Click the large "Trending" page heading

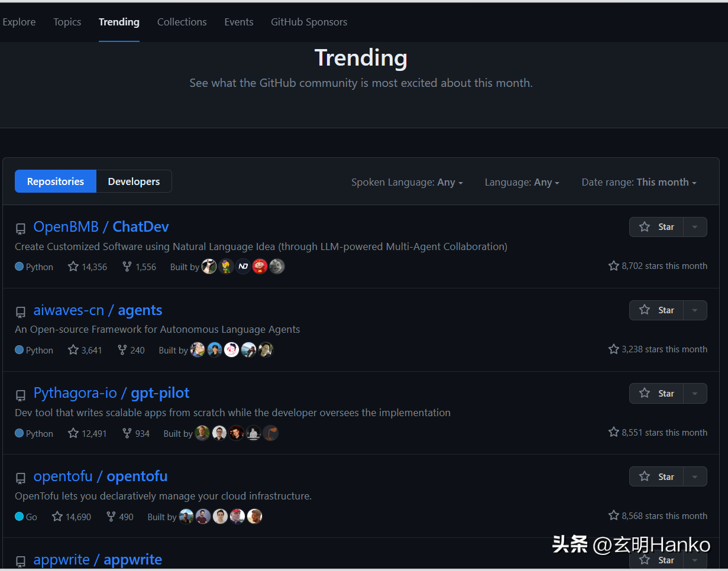361,58
